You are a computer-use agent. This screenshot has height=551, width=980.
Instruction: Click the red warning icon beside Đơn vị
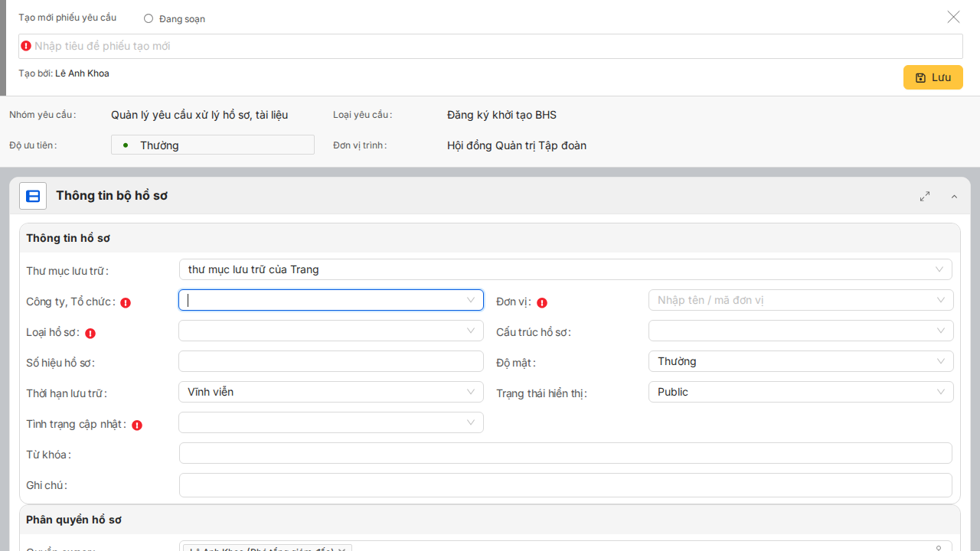(542, 302)
